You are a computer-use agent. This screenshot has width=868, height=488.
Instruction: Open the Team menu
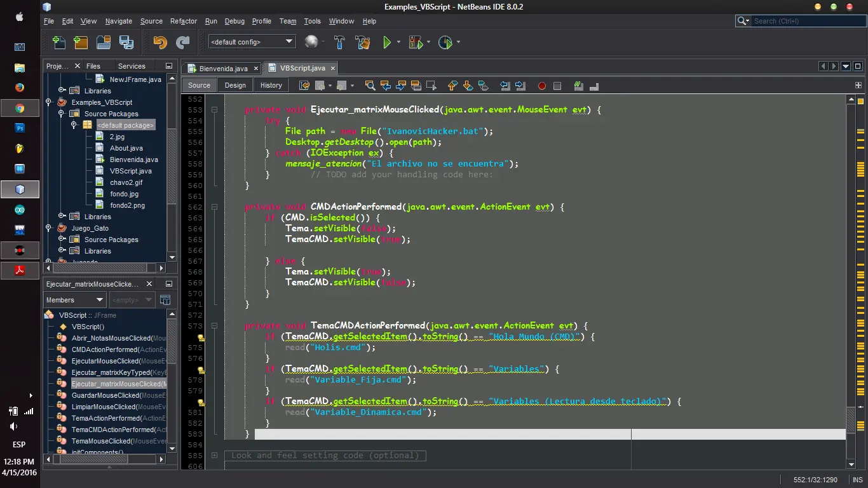pos(288,21)
